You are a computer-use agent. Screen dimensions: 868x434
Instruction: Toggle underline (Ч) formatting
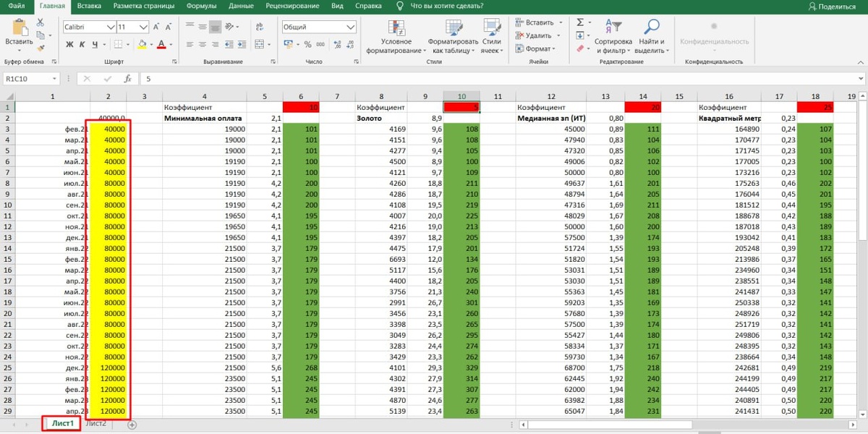click(x=95, y=45)
